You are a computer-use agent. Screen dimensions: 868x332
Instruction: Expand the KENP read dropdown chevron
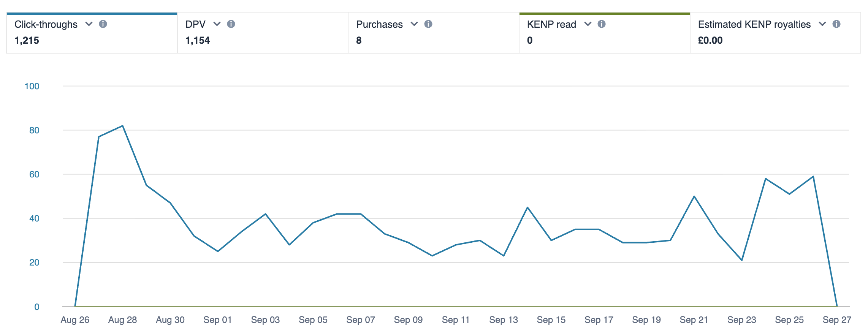[588, 24]
